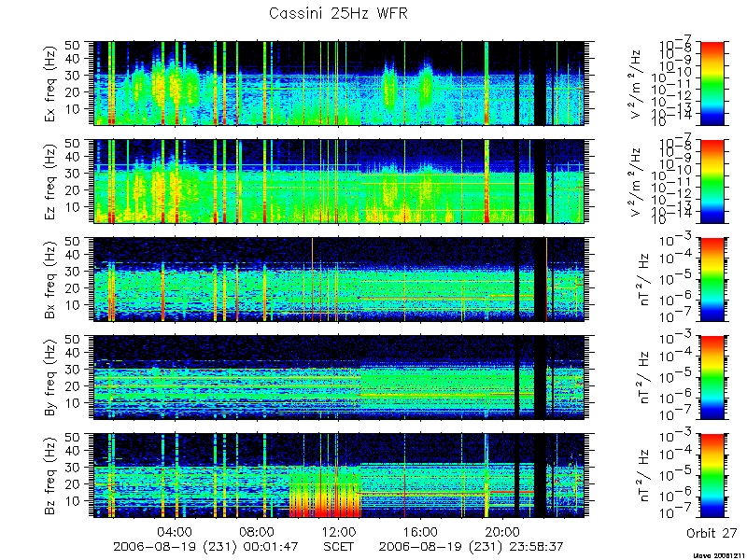This screenshot has width=747, height=560.
Task: Click the Orbit 27 label
Action: coord(712,533)
